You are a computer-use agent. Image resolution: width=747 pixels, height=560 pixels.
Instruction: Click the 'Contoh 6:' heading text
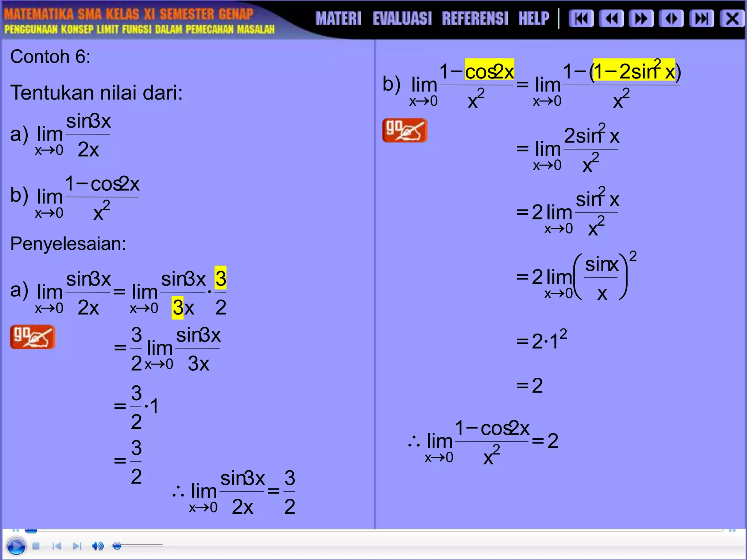pos(50,57)
